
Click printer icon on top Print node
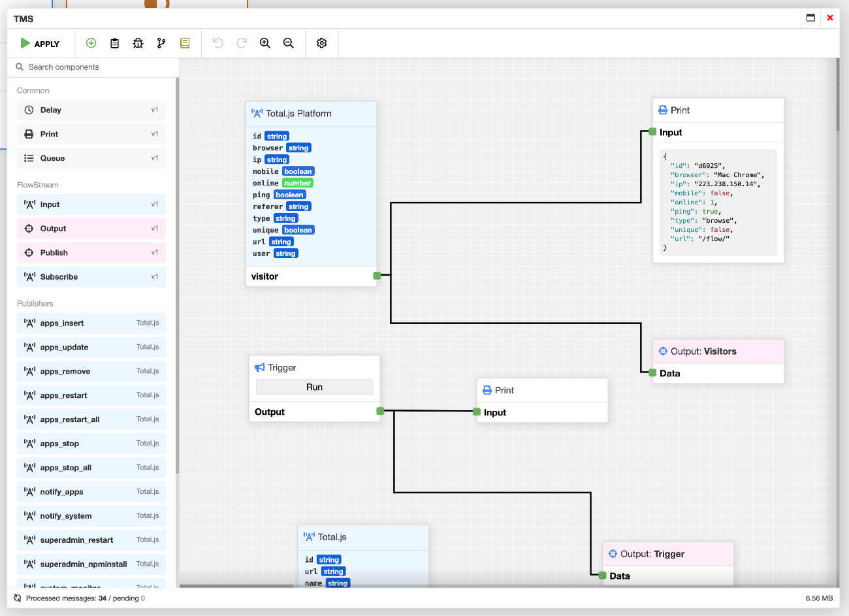coord(663,110)
